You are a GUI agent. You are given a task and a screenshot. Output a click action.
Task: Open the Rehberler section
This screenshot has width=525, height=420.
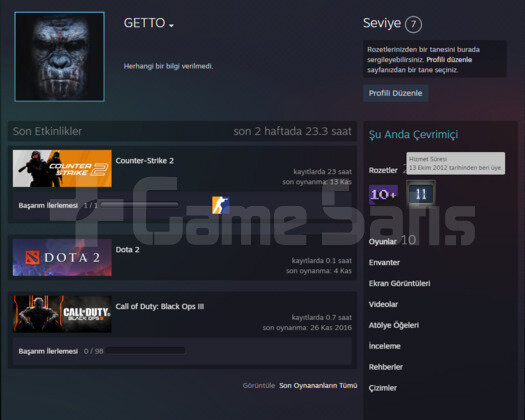click(x=386, y=367)
